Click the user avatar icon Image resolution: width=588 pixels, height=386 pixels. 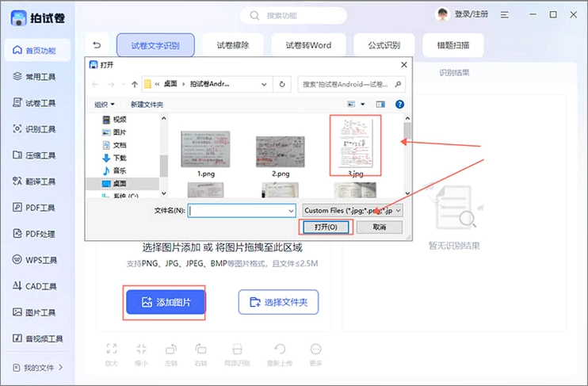442,14
